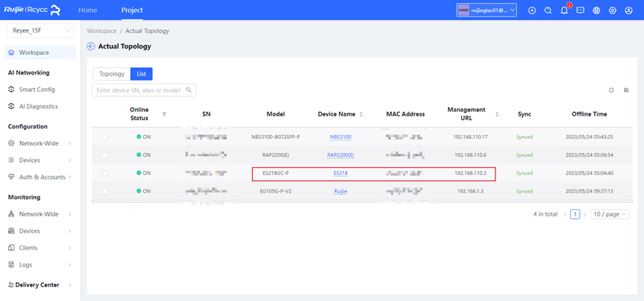The image size is (644, 301).
Task: Click the NBS3100-8GT2SFP-P model cell
Action: point(275,137)
